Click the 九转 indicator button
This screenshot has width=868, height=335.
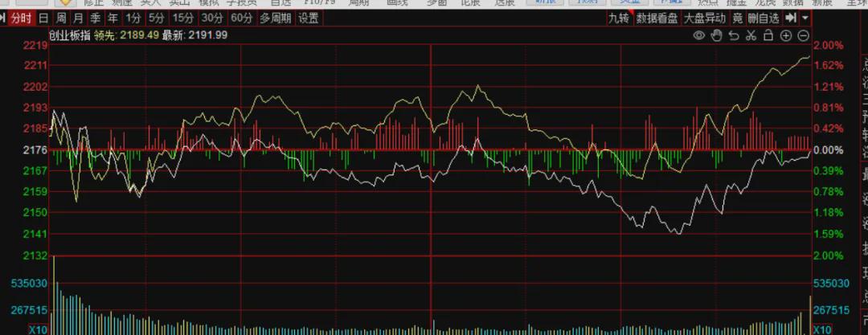point(619,18)
